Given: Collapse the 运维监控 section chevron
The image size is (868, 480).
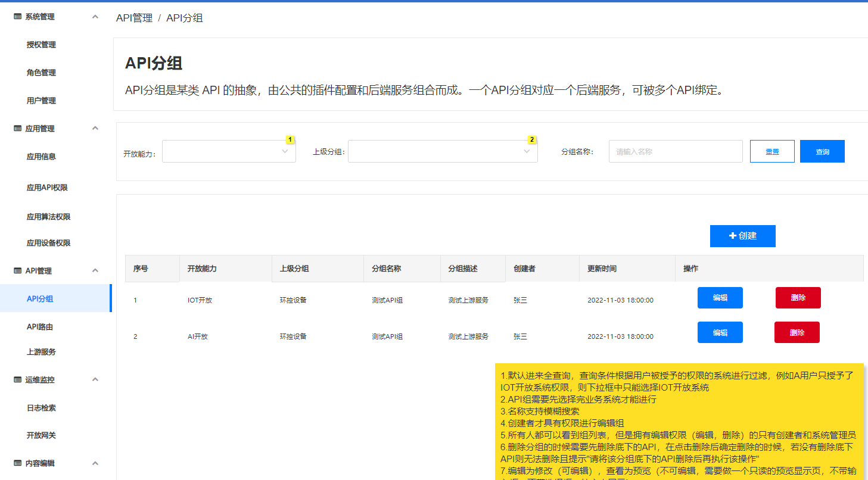Looking at the screenshot, I should 95,379.
